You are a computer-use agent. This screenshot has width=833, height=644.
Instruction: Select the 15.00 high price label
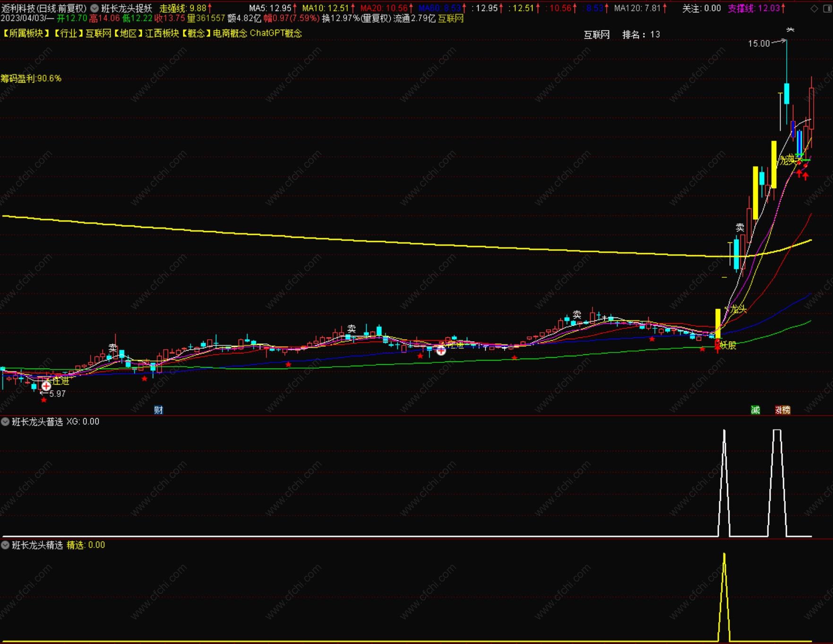(759, 43)
